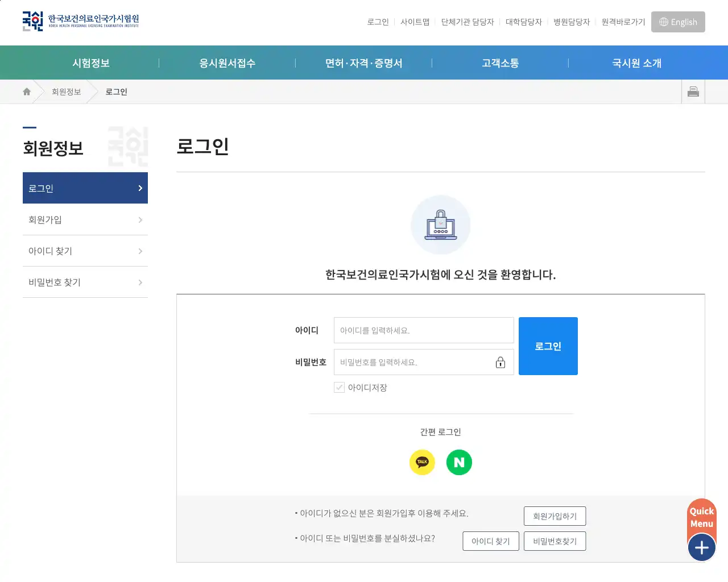Open 아이디 찾기 in the sidebar

(85, 251)
